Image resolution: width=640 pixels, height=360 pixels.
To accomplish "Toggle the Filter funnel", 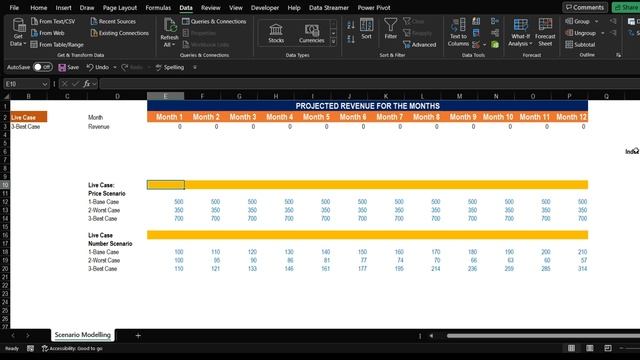I will [391, 29].
